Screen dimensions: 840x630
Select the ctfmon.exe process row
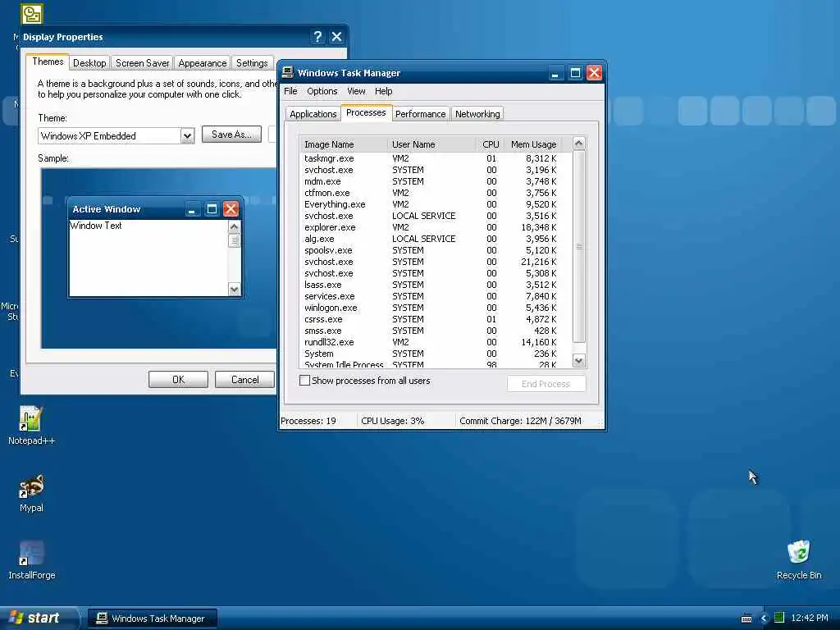click(x=436, y=193)
